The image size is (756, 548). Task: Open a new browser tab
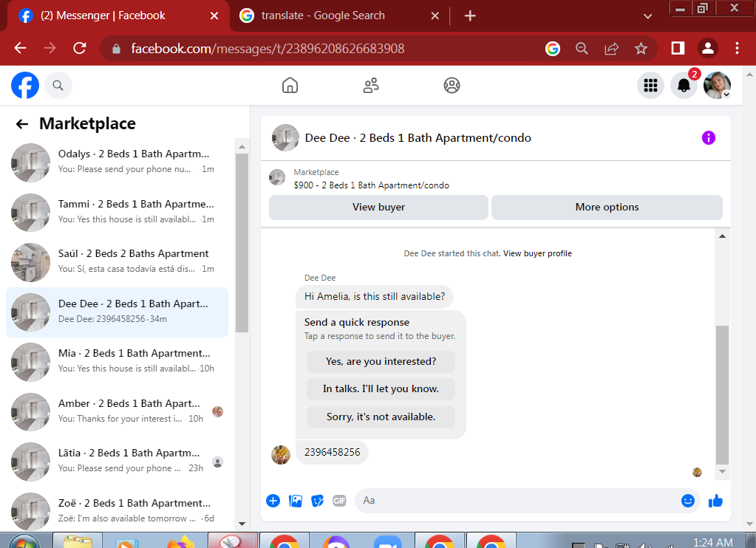(470, 16)
